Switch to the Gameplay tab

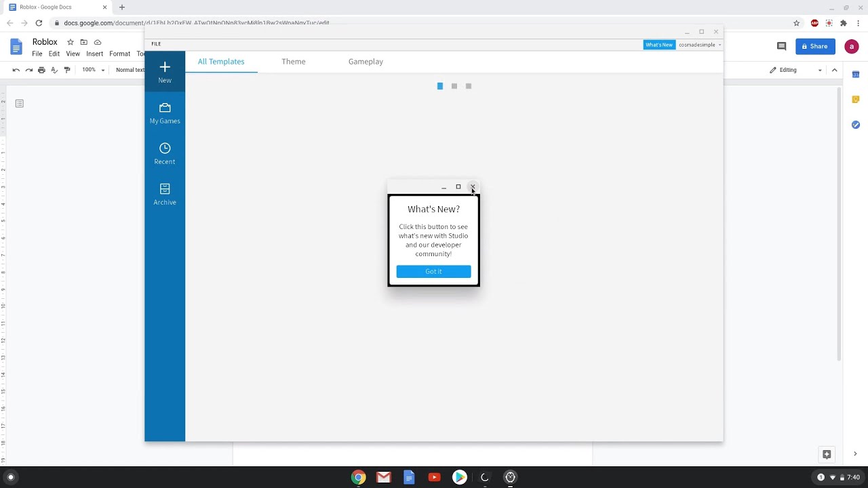366,62
